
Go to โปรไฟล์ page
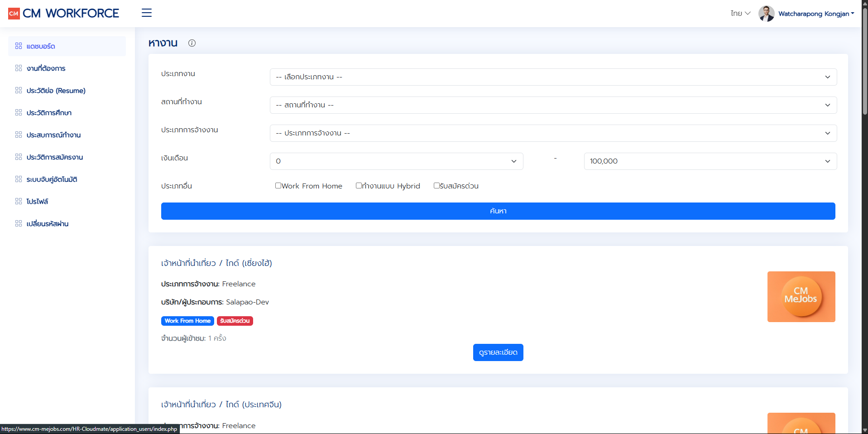[x=67, y=202]
